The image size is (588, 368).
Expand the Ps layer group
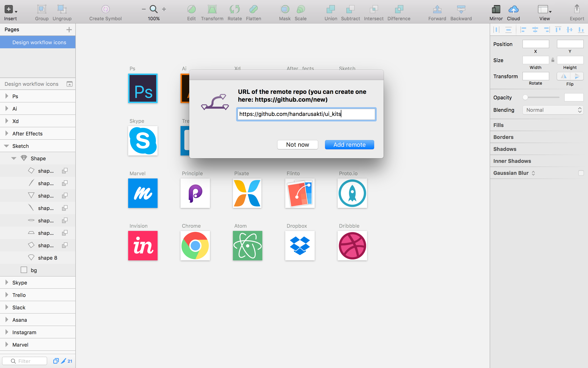(7, 96)
